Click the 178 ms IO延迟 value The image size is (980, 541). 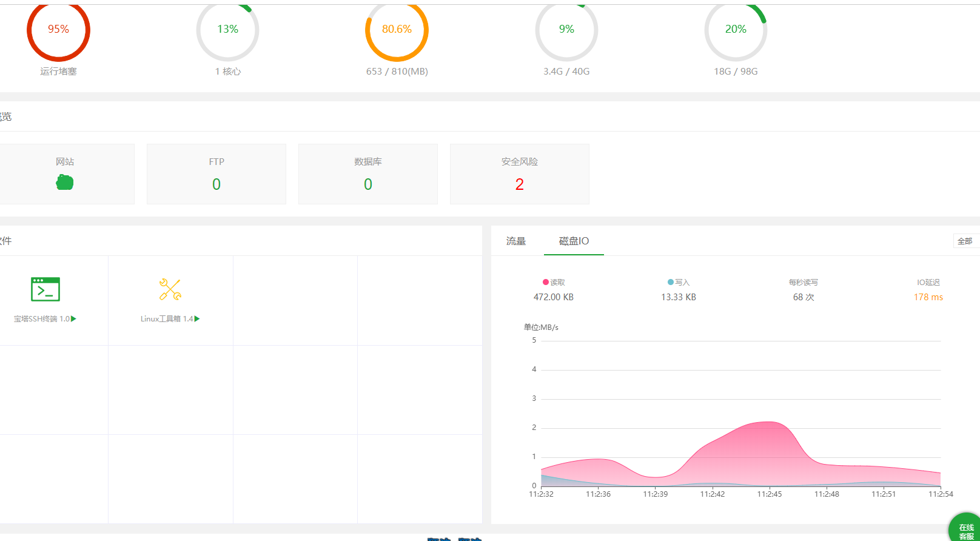[x=928, y=297]
